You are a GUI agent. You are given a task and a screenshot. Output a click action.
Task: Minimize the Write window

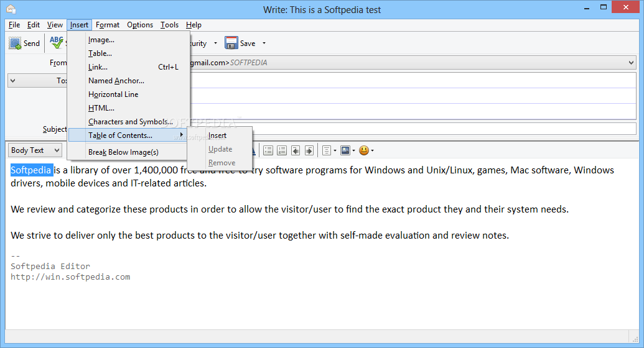pos(587,7)
